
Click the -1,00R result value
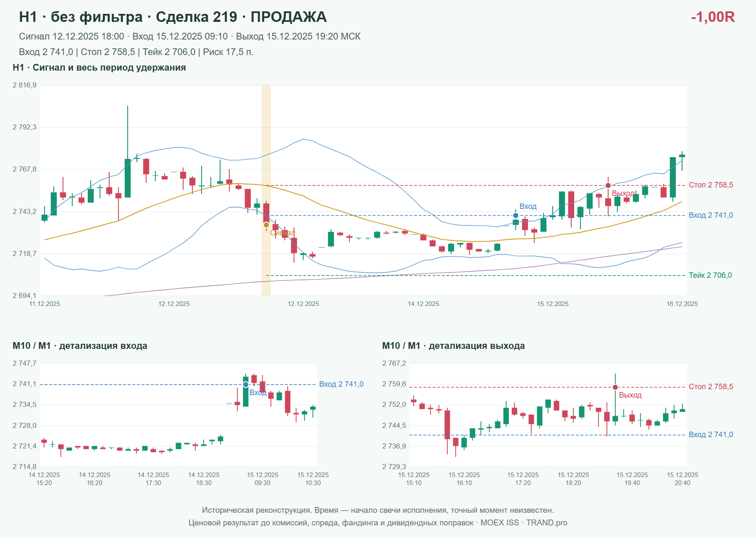(x=713, y=17)
